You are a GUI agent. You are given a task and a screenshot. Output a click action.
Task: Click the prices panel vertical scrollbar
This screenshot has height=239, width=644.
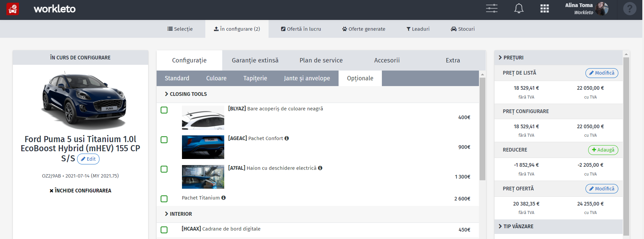626,146
